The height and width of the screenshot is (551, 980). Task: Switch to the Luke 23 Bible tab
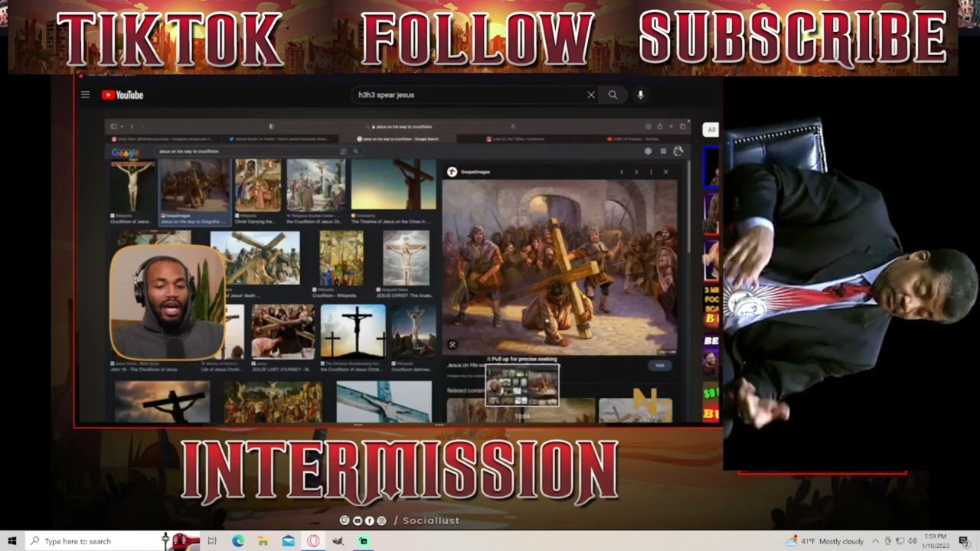(x=514, y=139)
